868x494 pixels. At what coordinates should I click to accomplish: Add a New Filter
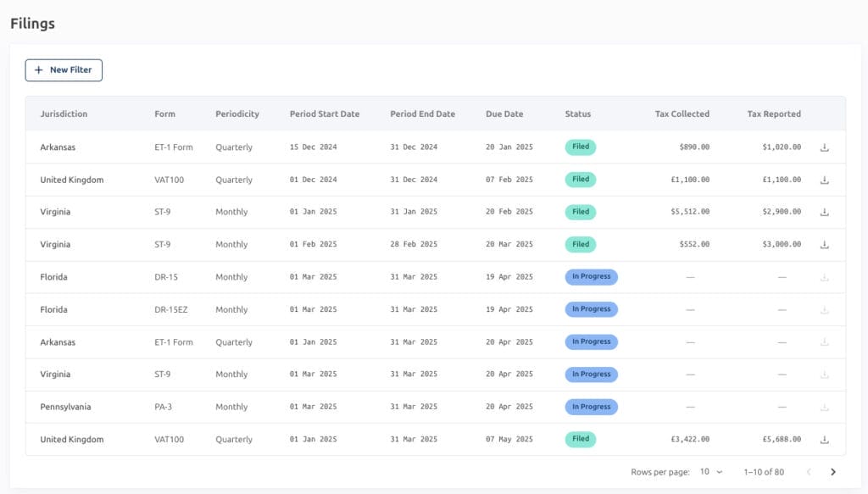[x=64, y=69]
